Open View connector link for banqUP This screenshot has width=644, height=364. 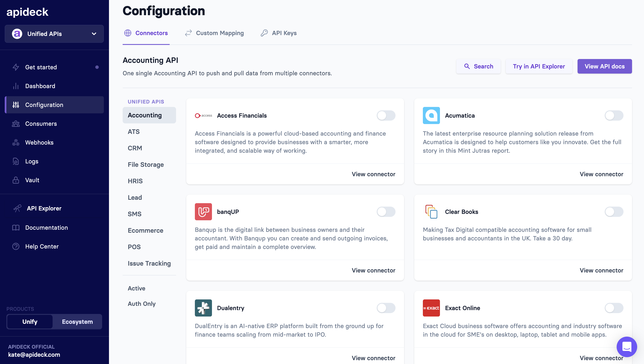point(373,271)
